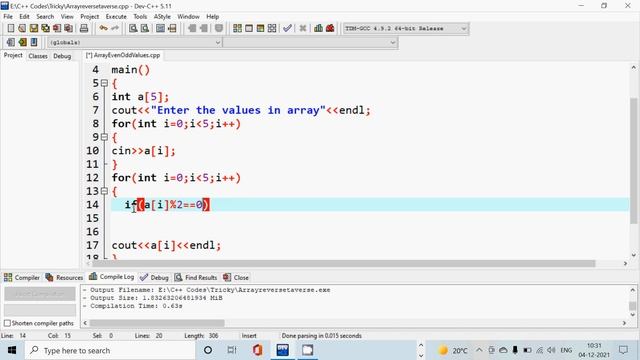640x360 pixels.
Task: Click the Windows Start button
Action: pyautogui.click(x=11, y=350)
